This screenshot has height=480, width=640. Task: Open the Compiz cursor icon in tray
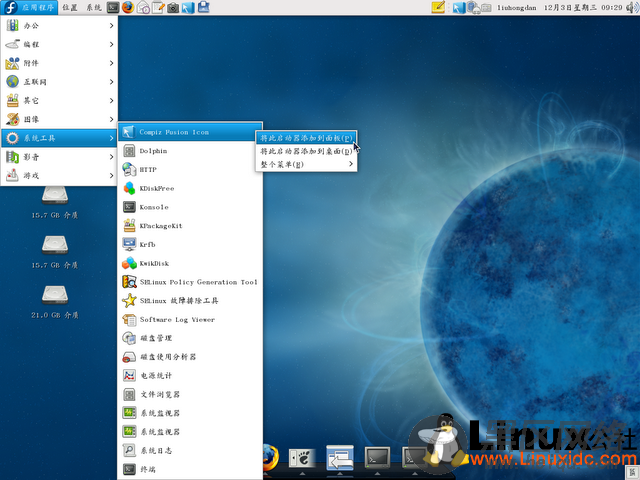click(x=459, y=7)
